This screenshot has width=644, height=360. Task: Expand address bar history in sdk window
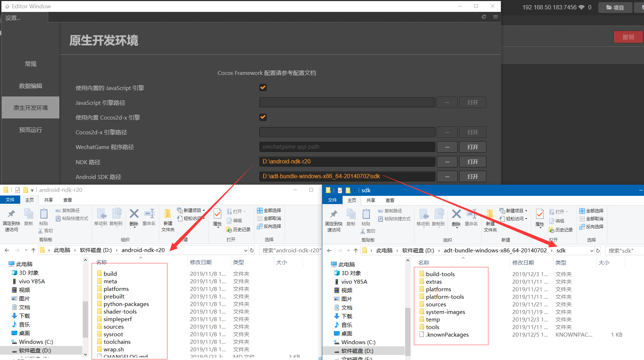[x=592, y=251]
